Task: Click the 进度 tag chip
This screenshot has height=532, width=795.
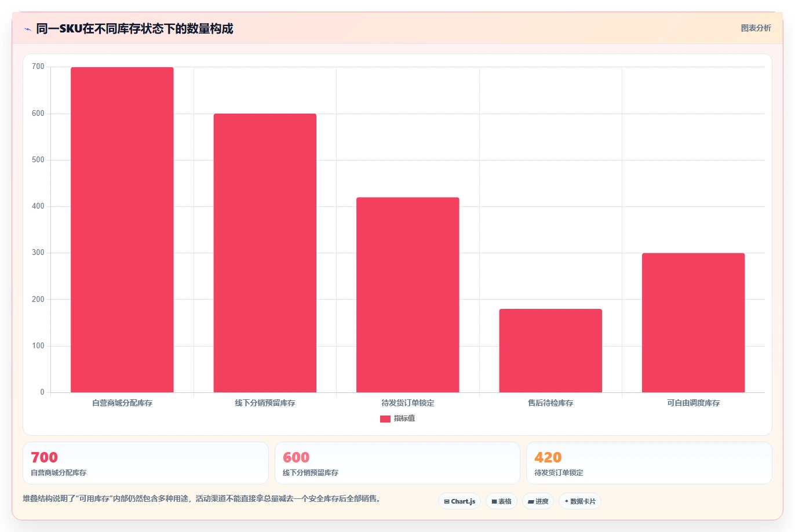Action: pyautogui.click(x=538, y=501)
